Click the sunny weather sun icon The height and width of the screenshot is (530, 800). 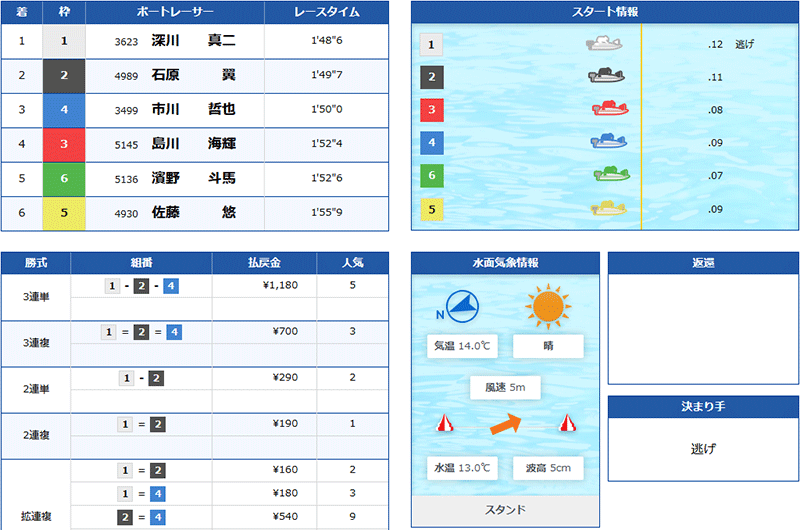(548, 307)
